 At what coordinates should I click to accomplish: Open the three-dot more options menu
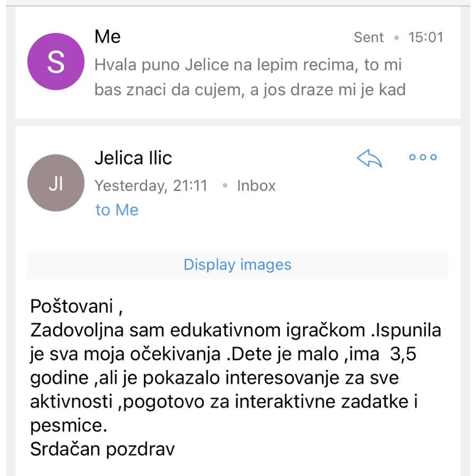point(423,157)
